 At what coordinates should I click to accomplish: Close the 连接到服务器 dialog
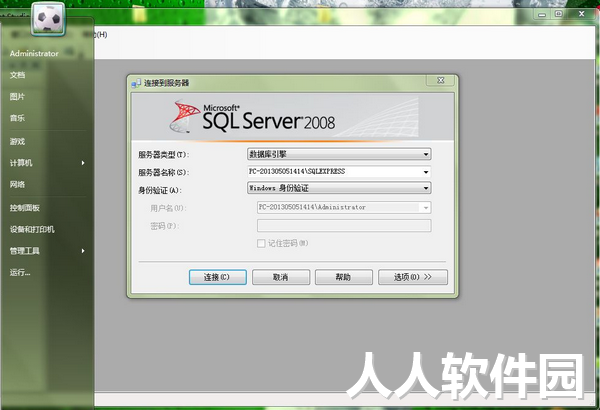pos(440,80)
